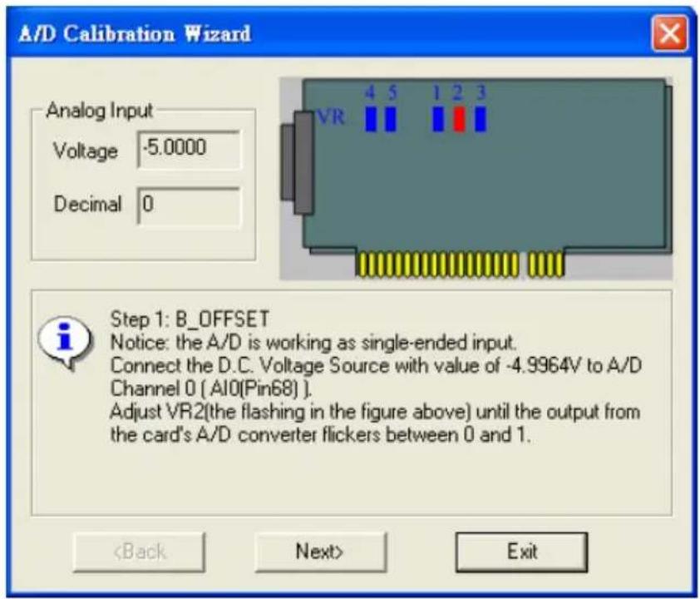Screen dimensions: 700x599
Task: Click the line mentioning -4.9964V voltage source
Action: click(376, 366)
